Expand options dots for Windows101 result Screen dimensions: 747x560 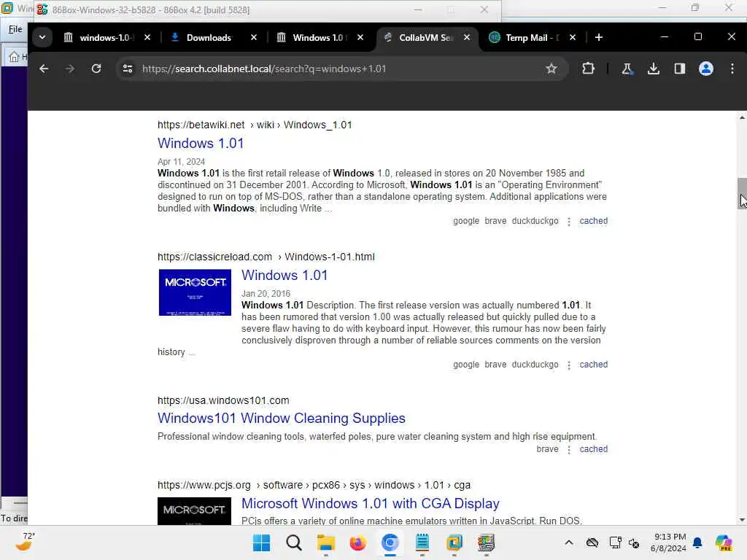pos(569,449)
